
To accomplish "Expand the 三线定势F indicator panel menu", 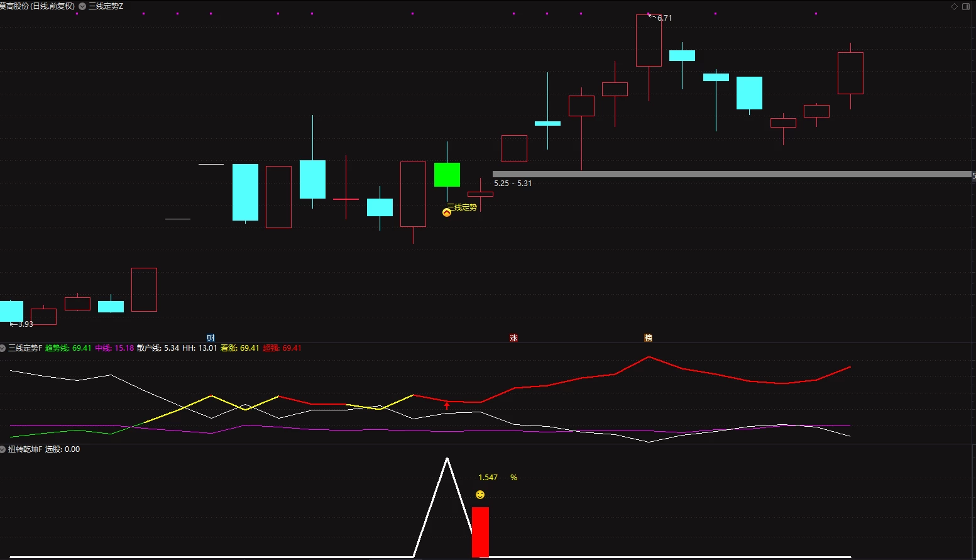I will (x=3, y=348).
